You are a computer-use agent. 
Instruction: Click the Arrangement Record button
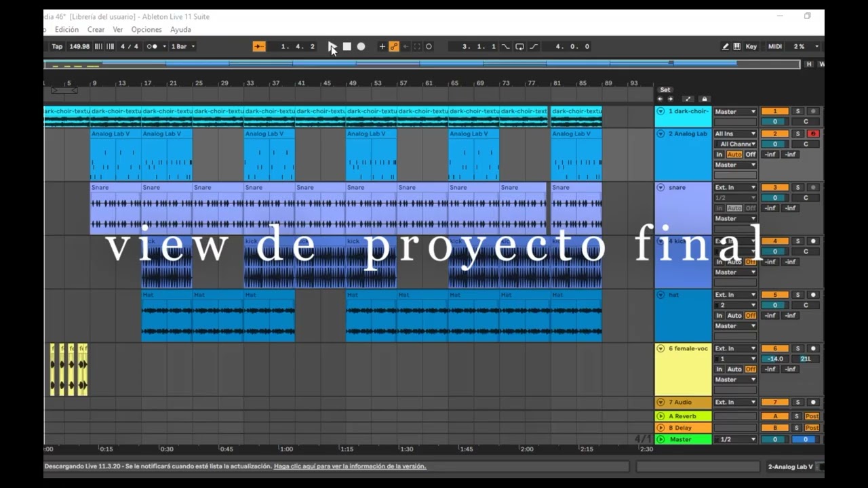tap(361, 46)
